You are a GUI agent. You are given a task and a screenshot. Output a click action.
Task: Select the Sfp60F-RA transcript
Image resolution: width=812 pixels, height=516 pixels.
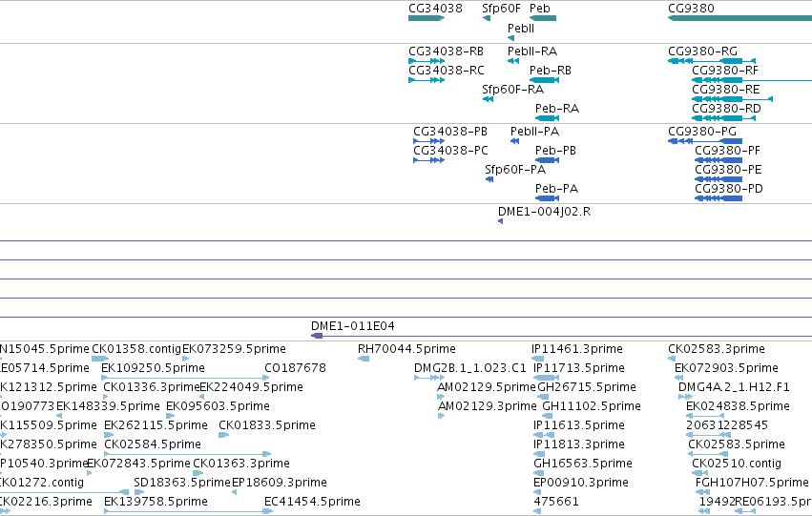[x=488, y=99]
